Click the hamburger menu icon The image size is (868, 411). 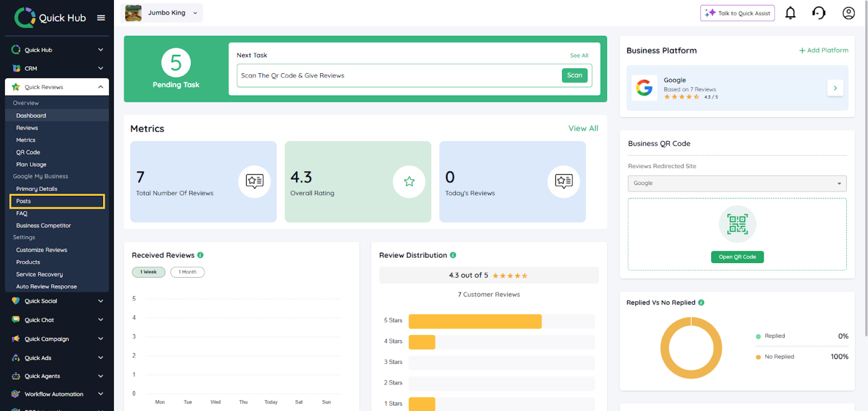[101, 17]
